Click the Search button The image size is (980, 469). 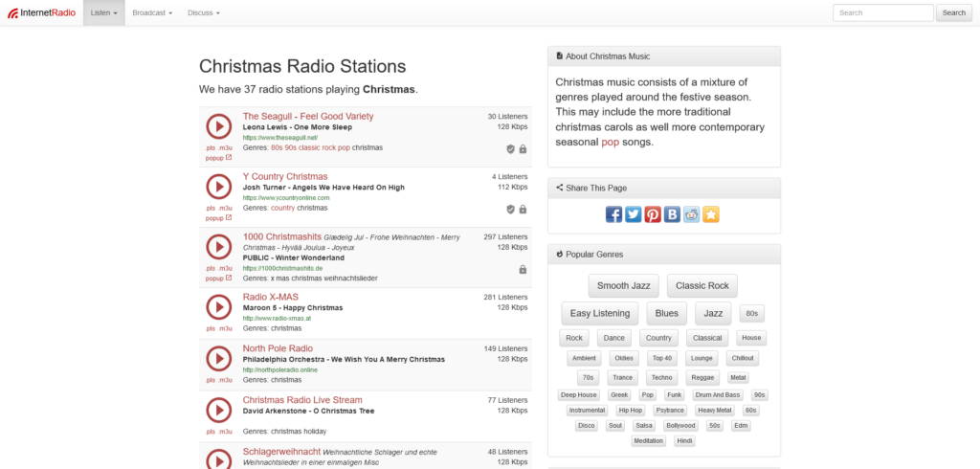pos(954,12)
